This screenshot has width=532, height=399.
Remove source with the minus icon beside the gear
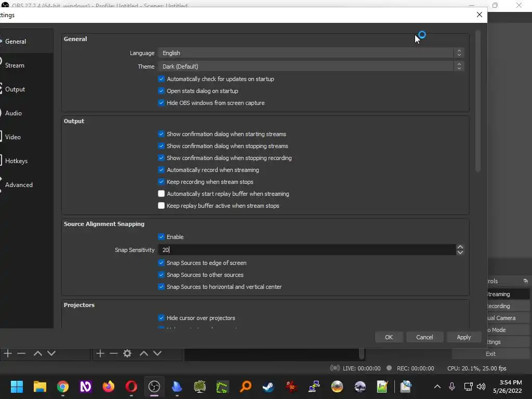[114, 353]
